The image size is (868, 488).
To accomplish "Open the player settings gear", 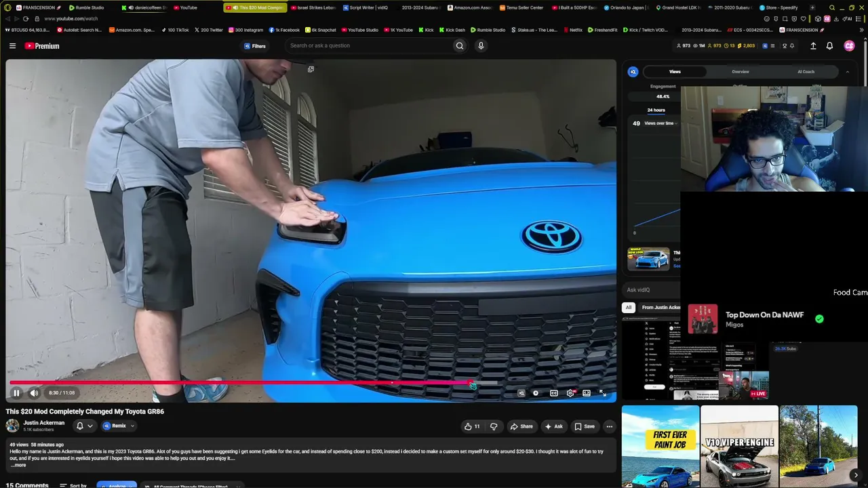I will pyautogui.click(x=570, y=393).
